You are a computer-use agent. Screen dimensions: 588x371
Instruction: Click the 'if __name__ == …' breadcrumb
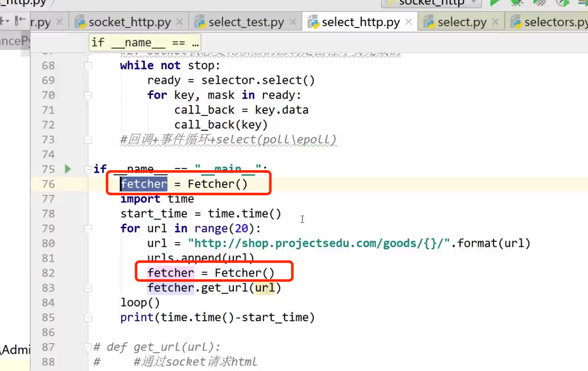pyautogui.click(x=145, y=43)
